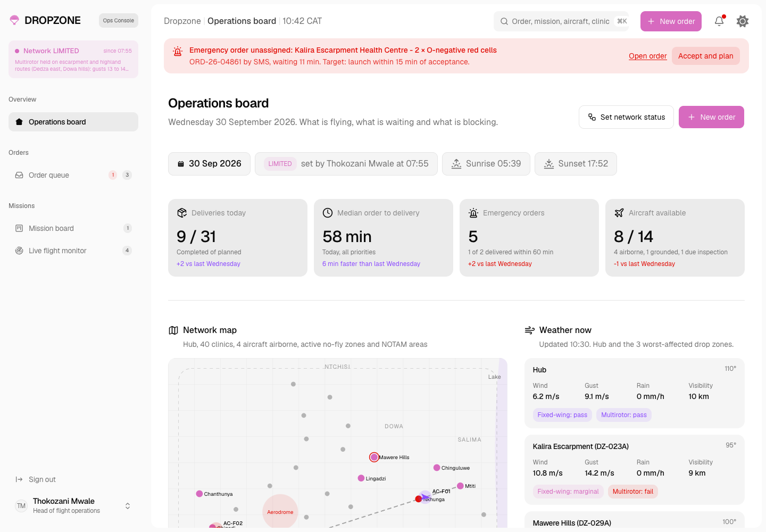Screen dimensions: 766x532
Task: Click the inbox icon beside Order queue
Action: (19, 175)
